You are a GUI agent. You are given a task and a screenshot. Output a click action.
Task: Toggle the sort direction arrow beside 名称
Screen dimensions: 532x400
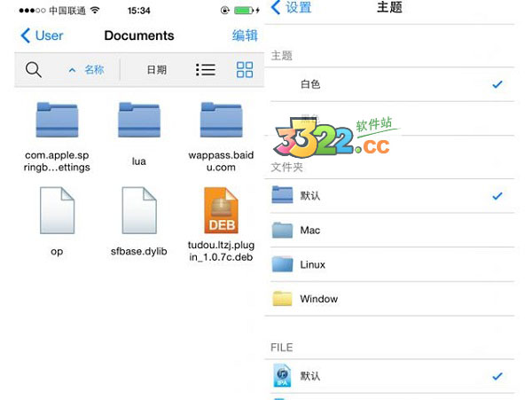click(72, 70)
